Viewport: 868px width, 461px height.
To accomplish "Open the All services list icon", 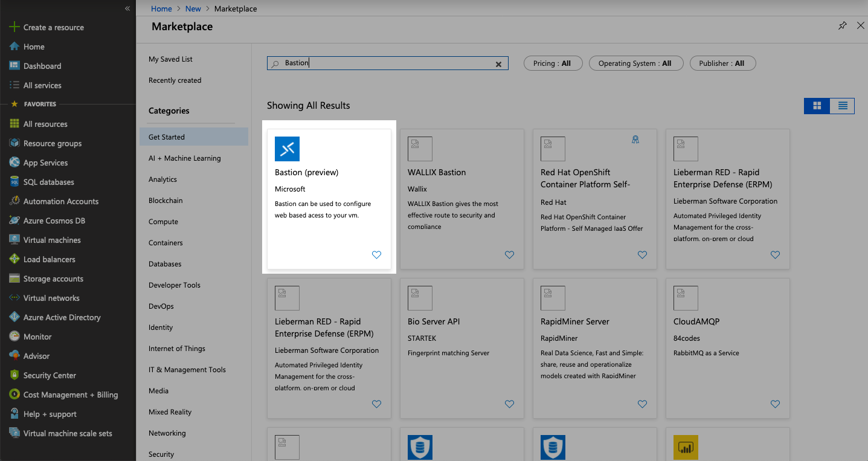I will click(14, 85).
